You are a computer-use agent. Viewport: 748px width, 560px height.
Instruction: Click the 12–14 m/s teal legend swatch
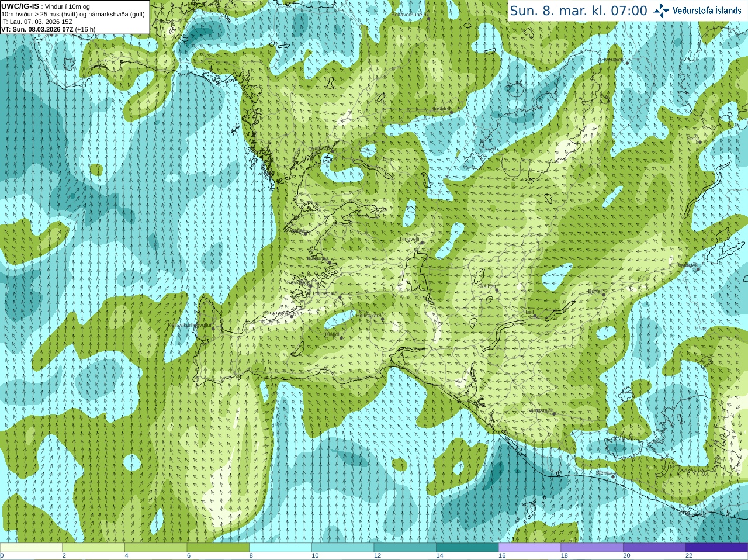[x=405, y=548]
